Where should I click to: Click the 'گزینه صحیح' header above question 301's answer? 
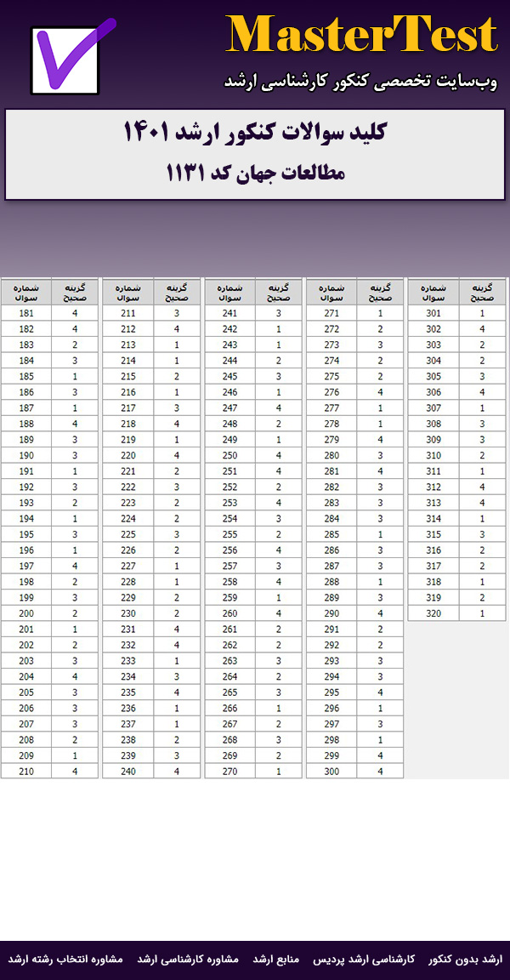click(x=483, y=292)
